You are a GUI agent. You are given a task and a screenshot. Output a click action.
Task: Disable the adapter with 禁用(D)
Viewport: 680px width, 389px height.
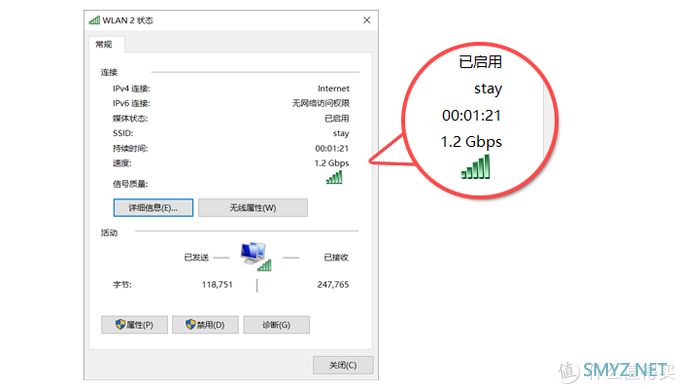pos(205,324)
